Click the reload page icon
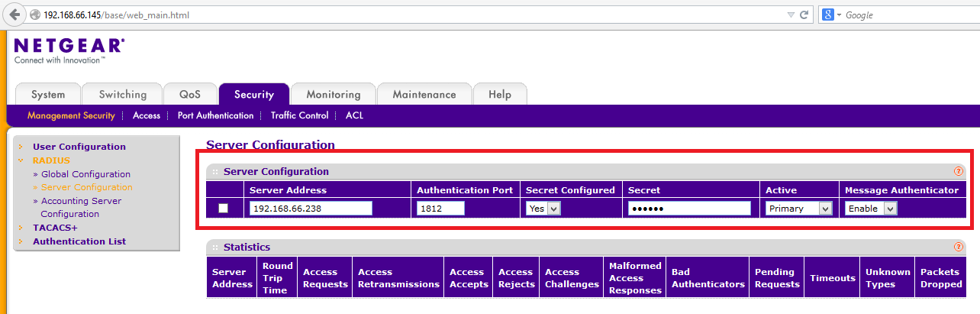 pyautogui.click(x=804, y=15)
